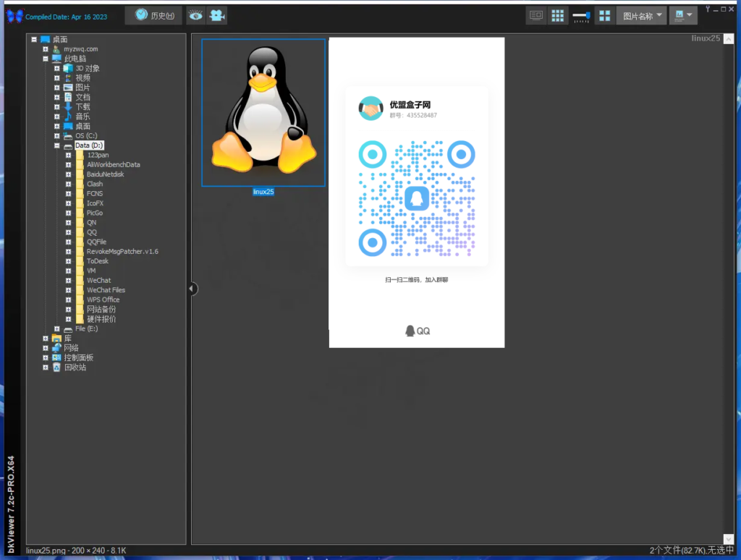Click the Compiled Date text in header
The width and height of the screenshot is (741, 560).
pos(66,17)
